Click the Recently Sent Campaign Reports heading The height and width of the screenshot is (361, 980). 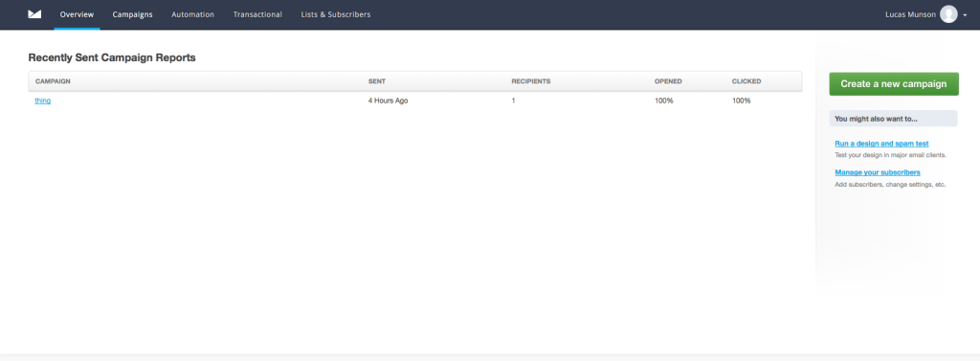tap(112, 57)
